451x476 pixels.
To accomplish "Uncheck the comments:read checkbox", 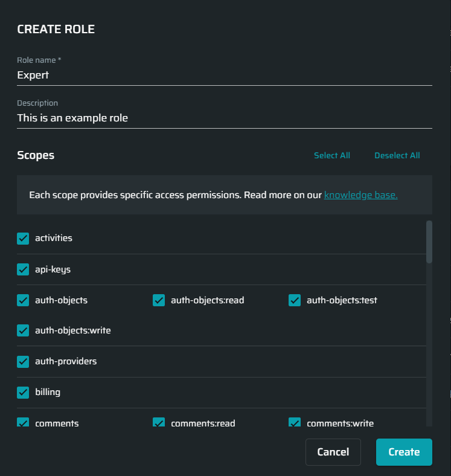I will (x=159, y=422).
